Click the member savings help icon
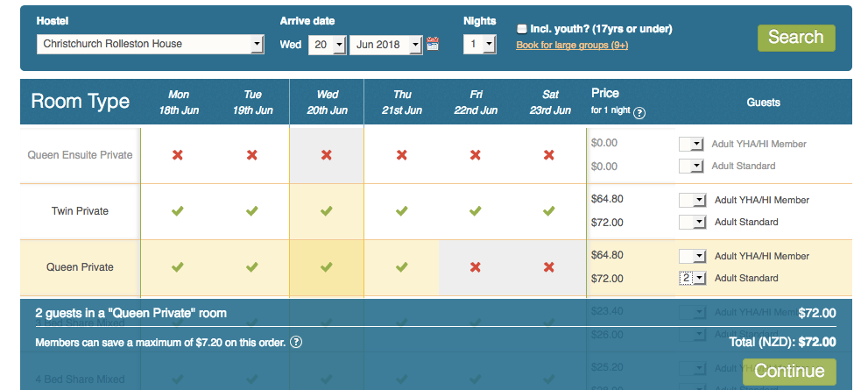This screenshot has height=390, width=868. click(296, 343)
